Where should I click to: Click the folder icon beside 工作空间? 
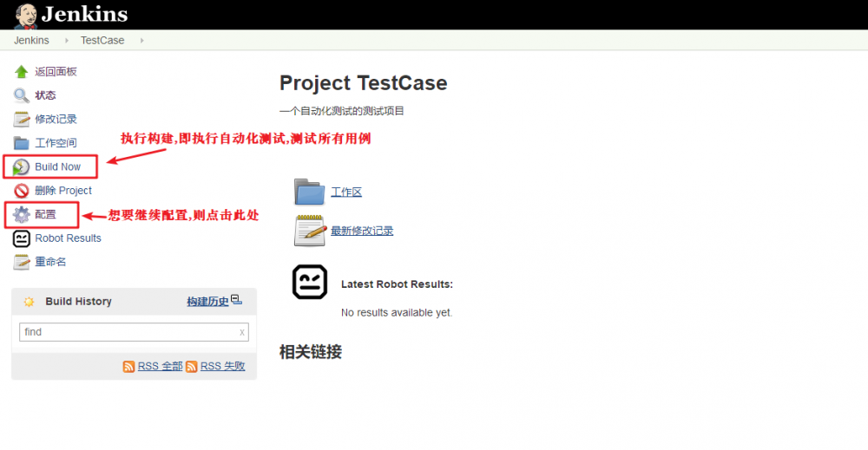coord(21,143)
